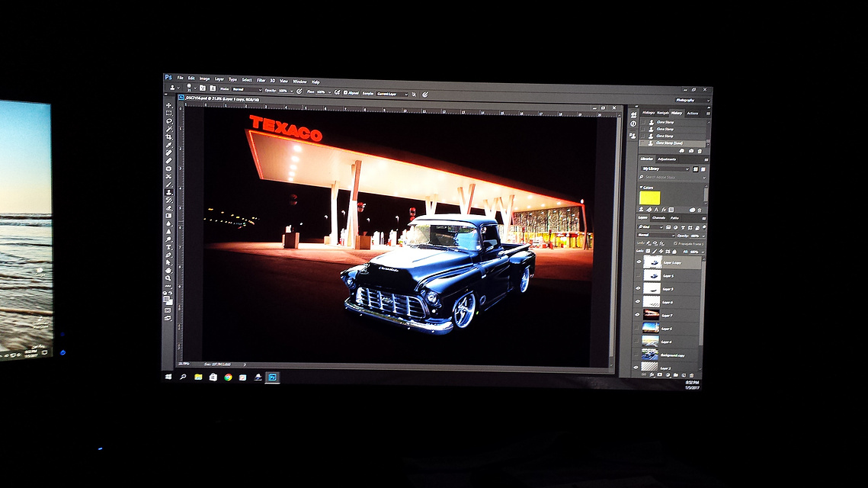Select the Clone Stamp (Save) history state
The width and height of the screenshot is (868, 488).
pyautogui.click(x=673, y=143)
